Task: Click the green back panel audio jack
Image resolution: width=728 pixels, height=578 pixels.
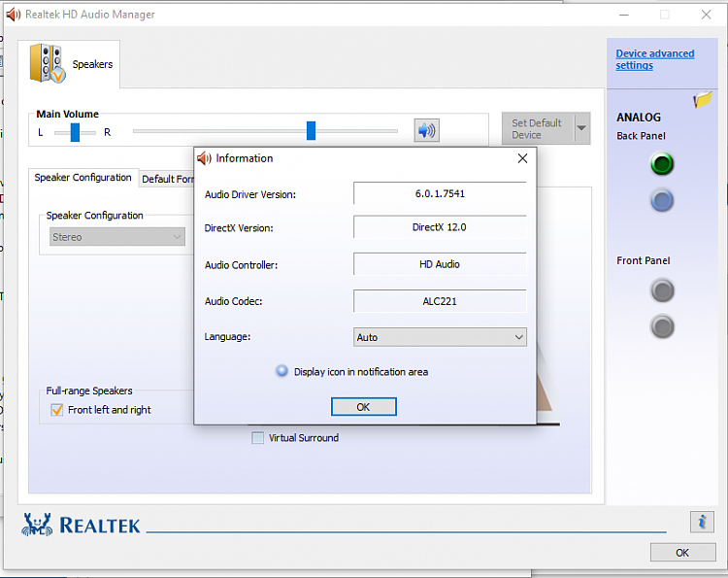Action: (x=662, y=163)
